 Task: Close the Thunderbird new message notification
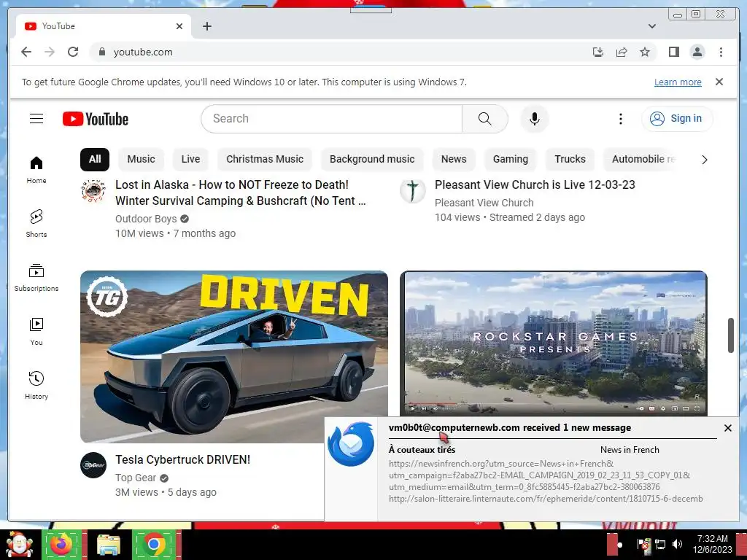coord(727,428)
